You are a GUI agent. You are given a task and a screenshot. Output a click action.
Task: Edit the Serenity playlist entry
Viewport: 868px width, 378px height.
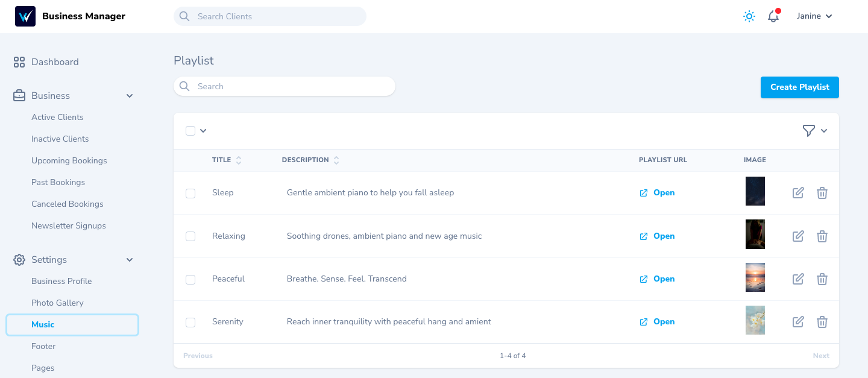(797, 321)
